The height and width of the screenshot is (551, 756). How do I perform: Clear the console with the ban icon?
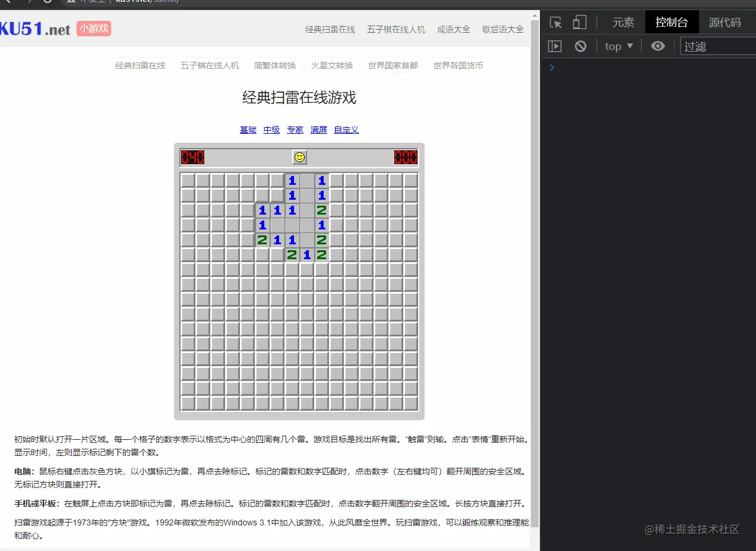click(581, 46)
